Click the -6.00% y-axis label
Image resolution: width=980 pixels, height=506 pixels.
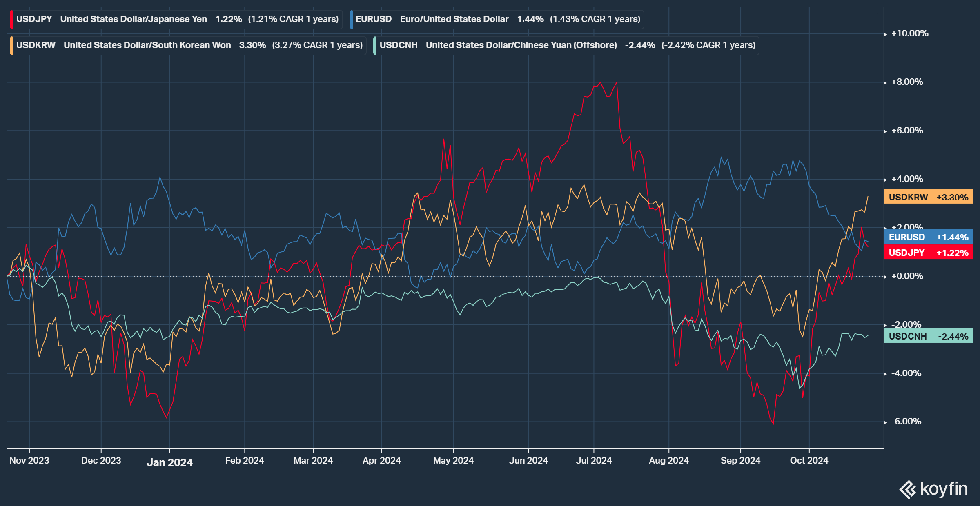906,422
